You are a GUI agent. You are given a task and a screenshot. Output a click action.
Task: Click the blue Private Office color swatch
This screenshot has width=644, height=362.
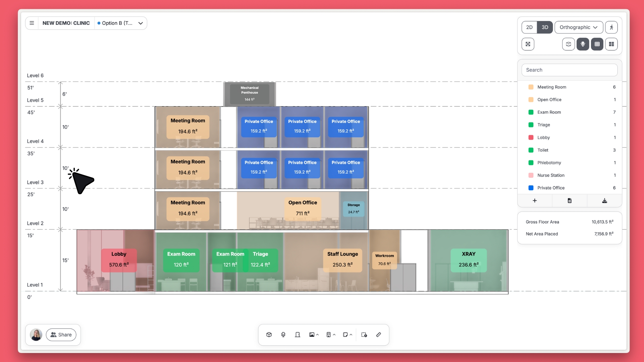pyautogui.click(x=531, y=188)
